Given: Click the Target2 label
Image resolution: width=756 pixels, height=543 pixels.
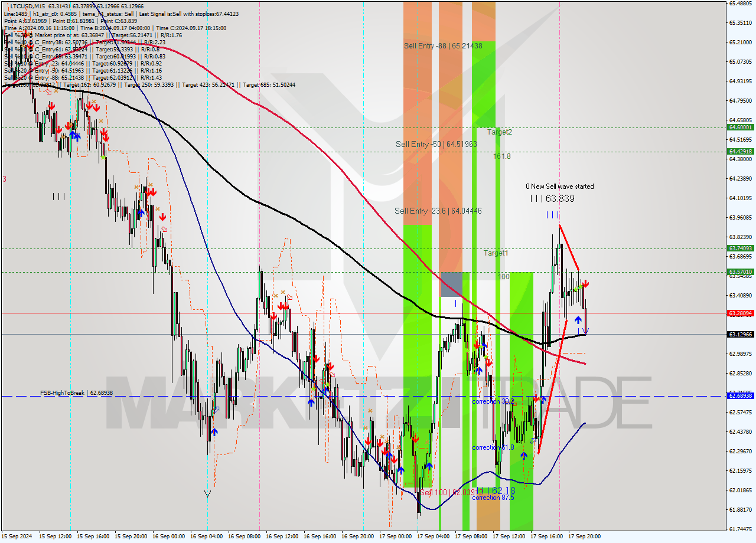Looking at the screenshot, I should coord(500,132).
